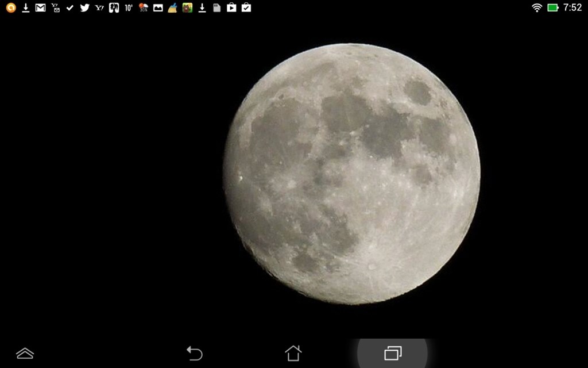The image size is (588, 368).
Task: Tap the SD card notification icon
Action: coord(216,7)
